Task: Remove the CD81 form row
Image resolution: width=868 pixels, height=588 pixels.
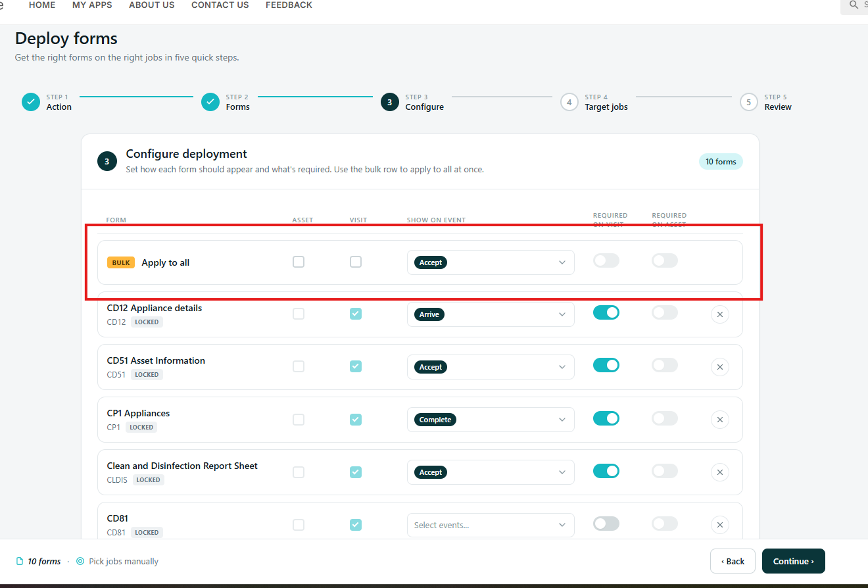Action: (719, 525)
